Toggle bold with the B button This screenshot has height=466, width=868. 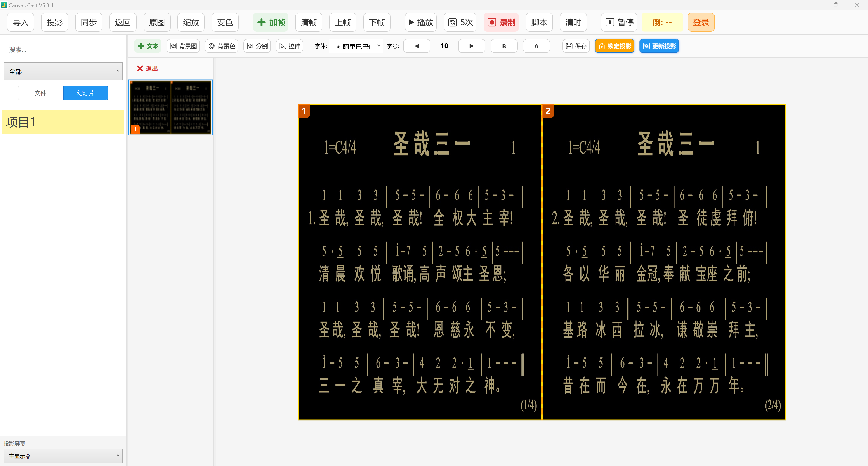504,46
